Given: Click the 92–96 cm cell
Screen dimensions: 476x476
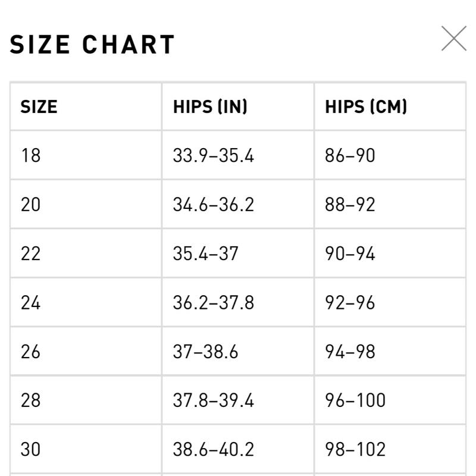Looking at the screenshot, I should click(x=390, y=302).
